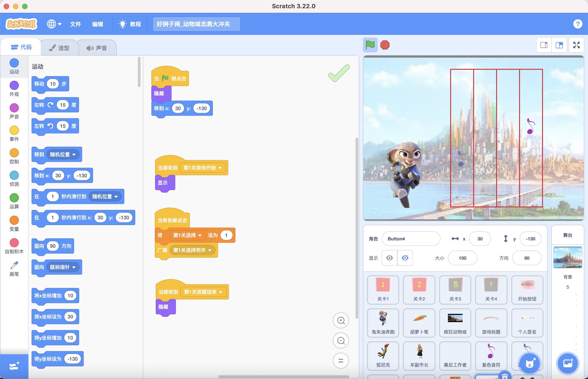Click the sprite x coordinate field

[x=480, y=239]
